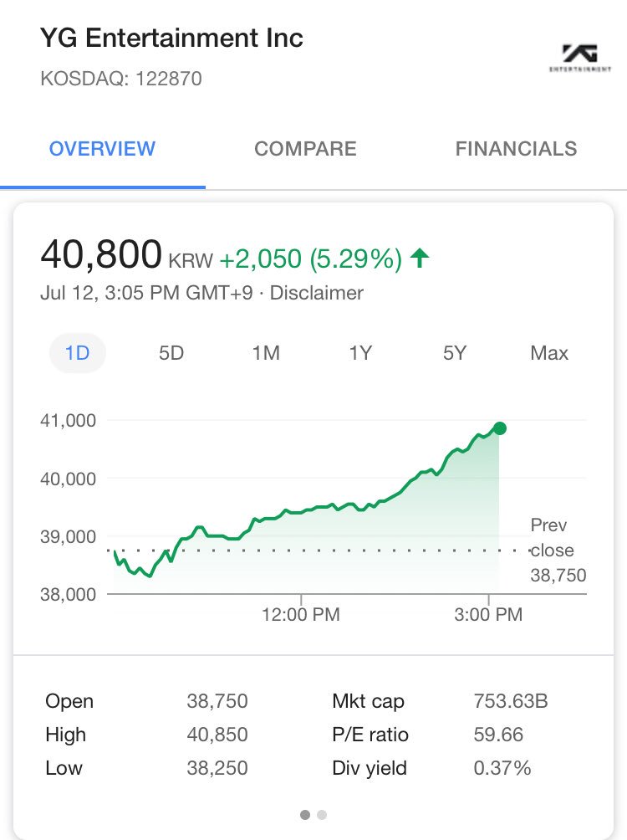Click the green up arrow icon
This screenshot has height=840, width=627.
coord(420,258)
